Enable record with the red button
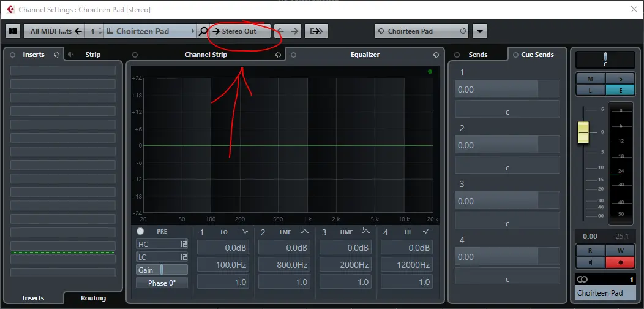 coord(620,262)
